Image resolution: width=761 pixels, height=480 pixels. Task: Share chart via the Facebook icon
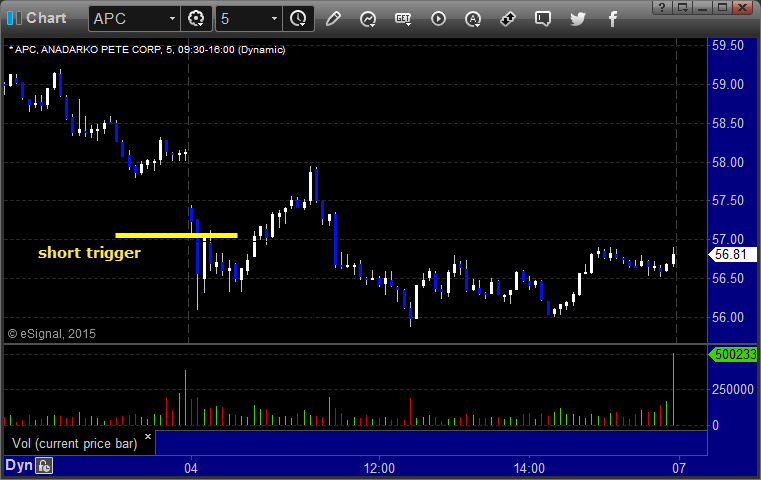pos(613,19)
